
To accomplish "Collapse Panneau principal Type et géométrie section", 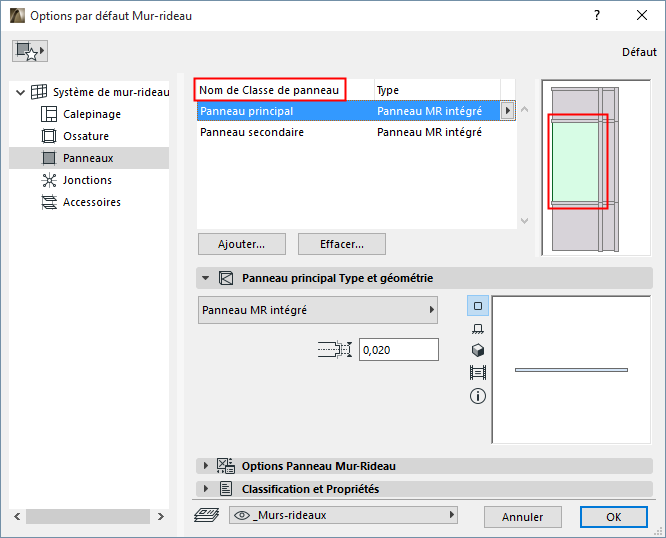I will tap(206, 278).
